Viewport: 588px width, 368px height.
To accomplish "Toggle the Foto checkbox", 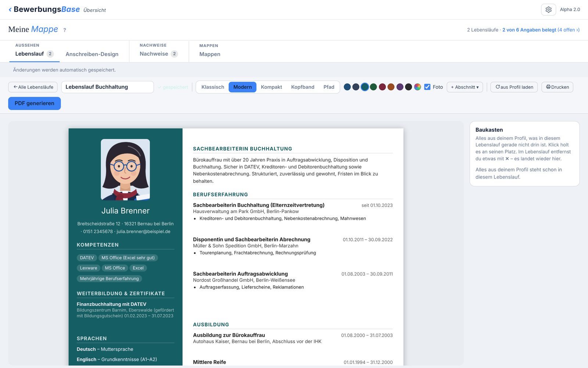I will (x=427, y=87).
